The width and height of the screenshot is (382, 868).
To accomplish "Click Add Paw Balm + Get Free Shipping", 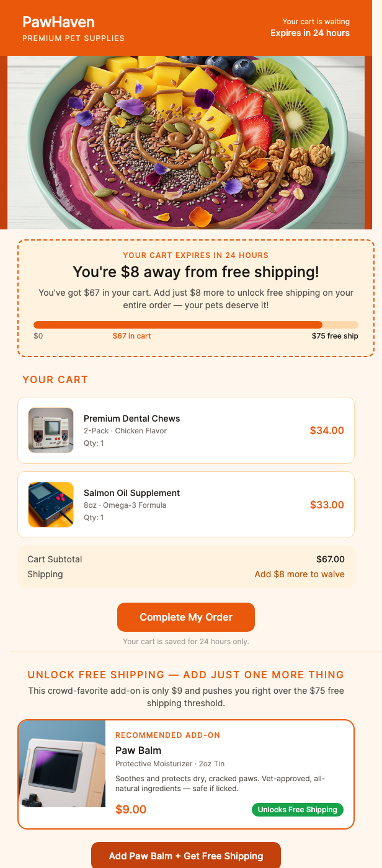I will [185, 855].
